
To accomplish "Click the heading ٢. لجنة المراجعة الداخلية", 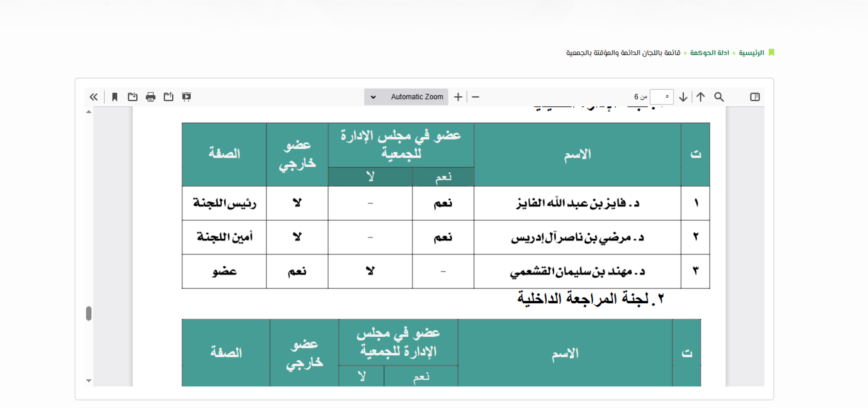I will click(x=591, y=299).
